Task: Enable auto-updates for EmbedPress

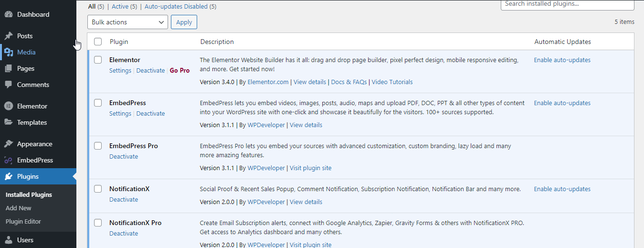Action: tap(562, 103)
